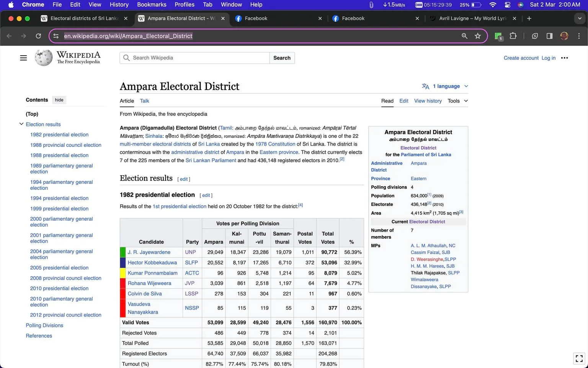The image size is (588, 368).
Task: Toggle the Chrome side panel icon
Action: pyautogui.click(x=549, y=36)
